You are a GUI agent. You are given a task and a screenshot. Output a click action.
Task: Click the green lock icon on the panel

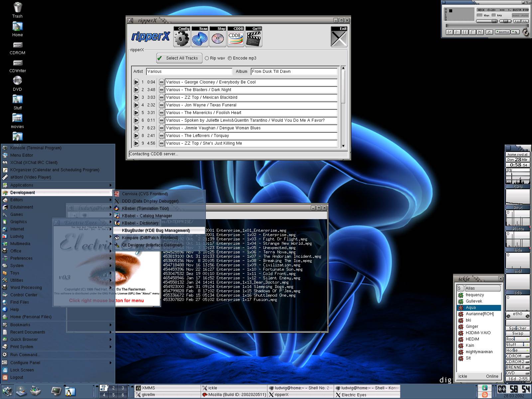point(485,388)
